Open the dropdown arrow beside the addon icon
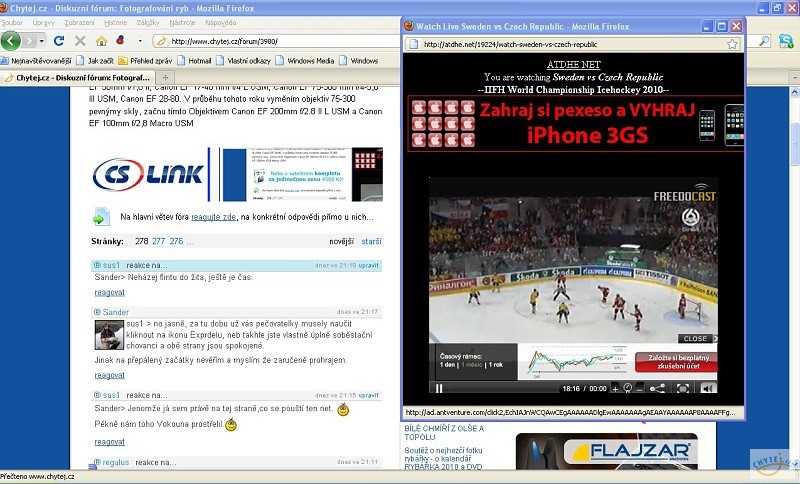 (140, 41)
